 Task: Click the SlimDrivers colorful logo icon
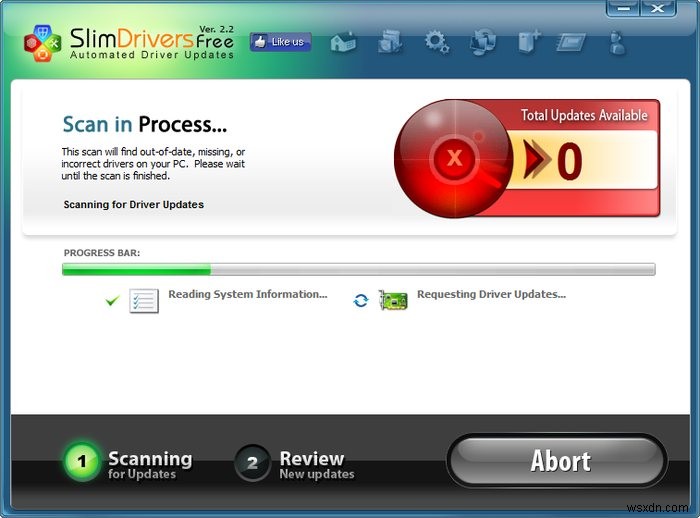(x=42, y=43)
